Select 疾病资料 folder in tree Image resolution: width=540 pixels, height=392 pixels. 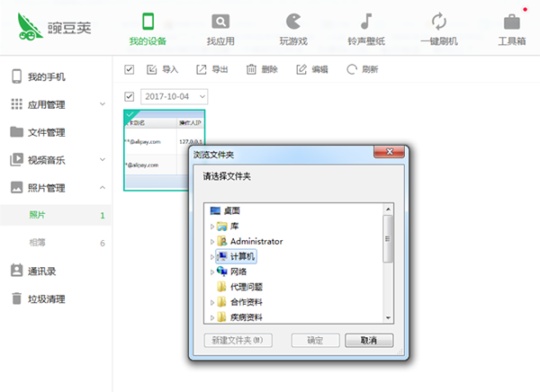click(x=239, y=317)
